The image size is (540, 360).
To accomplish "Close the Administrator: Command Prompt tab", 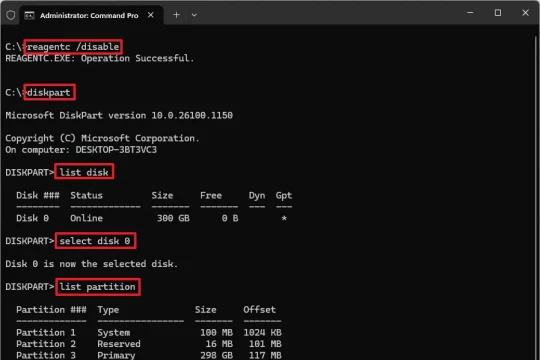I will pos(150,15).
